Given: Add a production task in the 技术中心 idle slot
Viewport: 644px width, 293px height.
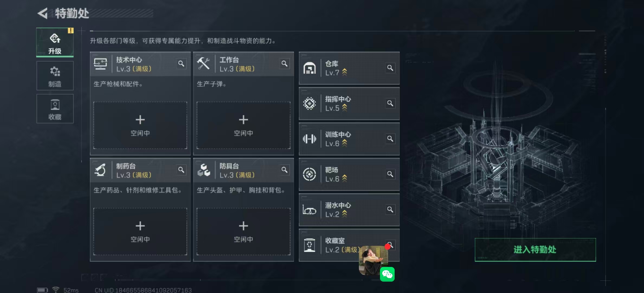Looking at the screenshot, I should [x=140, y=125].
